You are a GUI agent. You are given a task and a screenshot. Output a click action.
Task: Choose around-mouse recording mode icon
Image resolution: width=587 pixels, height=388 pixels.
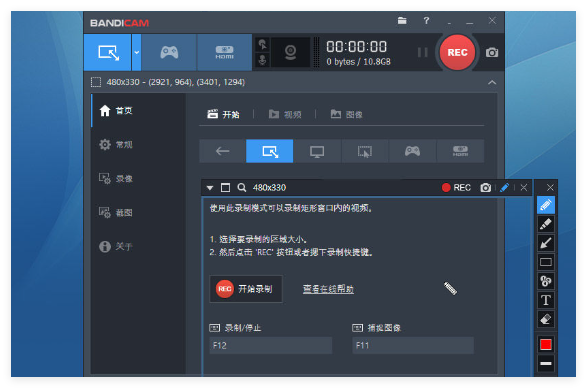pyautogui.click(x=365, y=151)
